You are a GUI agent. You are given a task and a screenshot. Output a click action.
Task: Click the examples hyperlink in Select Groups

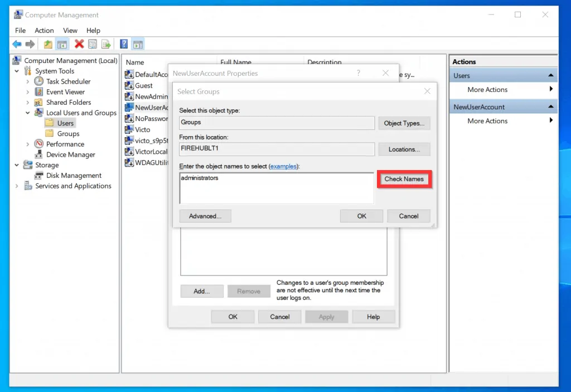tap(284, 166)
